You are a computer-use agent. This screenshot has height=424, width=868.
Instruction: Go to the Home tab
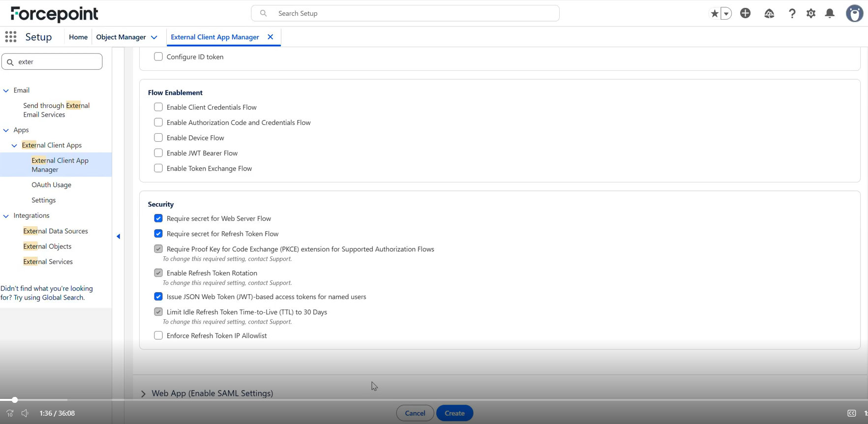click(x=78, y=37)
